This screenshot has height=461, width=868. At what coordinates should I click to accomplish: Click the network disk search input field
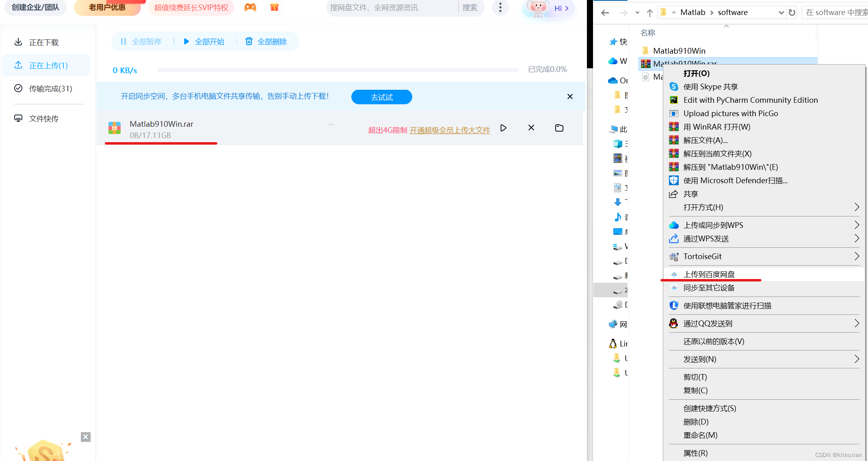click(392, 8)
